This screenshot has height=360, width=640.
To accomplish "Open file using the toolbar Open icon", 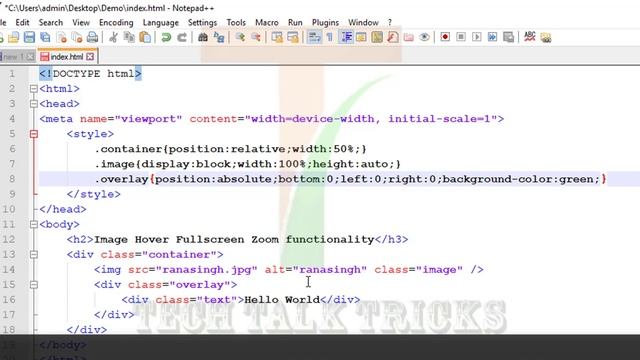I will pyautogui.click(x=13, y=38).
